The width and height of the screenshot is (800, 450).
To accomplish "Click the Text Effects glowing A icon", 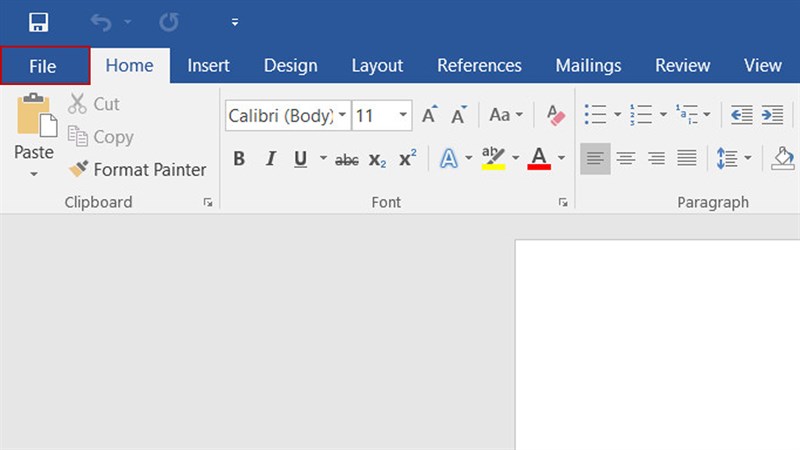I will (449, 159).
